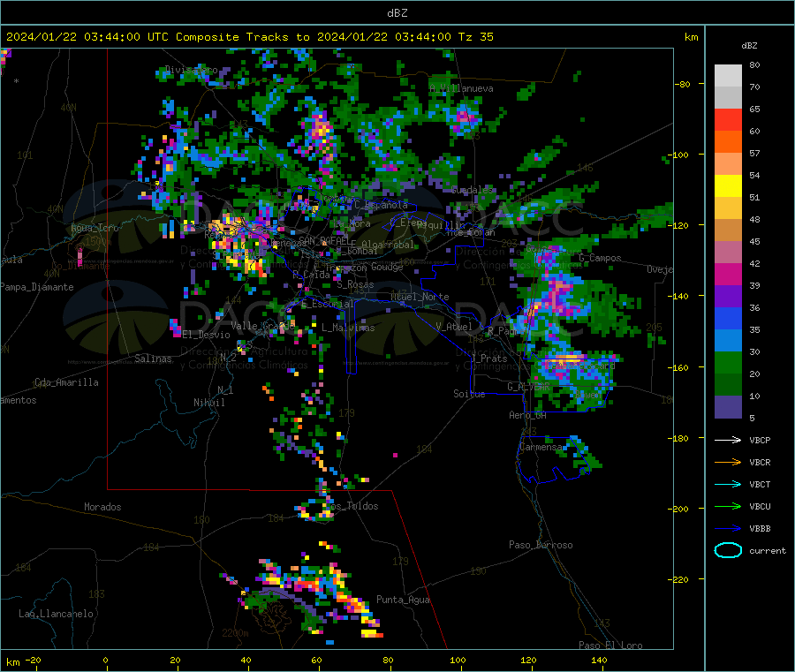Click the 'Cda_Amarilla' map label
The width and height of the screenshot is (795, 672).
point(66,382)
